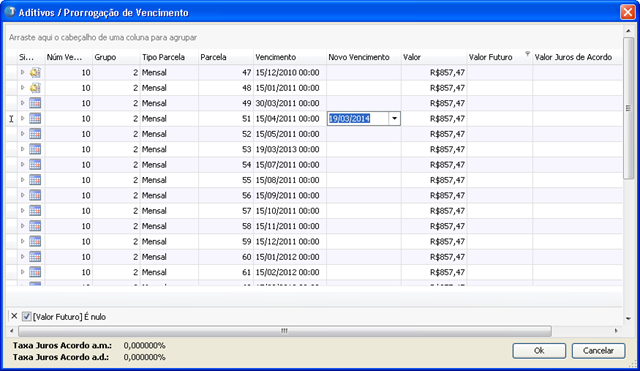
Task: Click the status icon in parcela 47 row
Action: (35, 73)
